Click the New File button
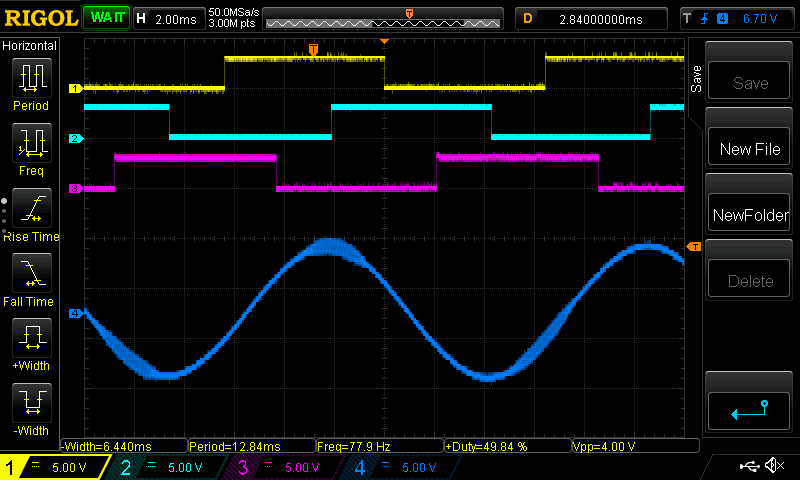This screenshot has height=480, width=800. click(x=749, y=146)
